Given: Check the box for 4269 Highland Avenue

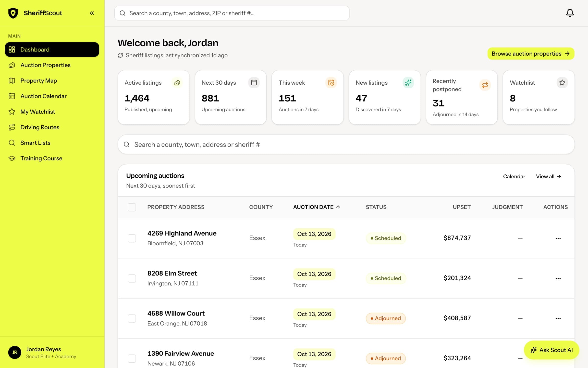Looking at the screenshot, I should [x=132, y=238].
